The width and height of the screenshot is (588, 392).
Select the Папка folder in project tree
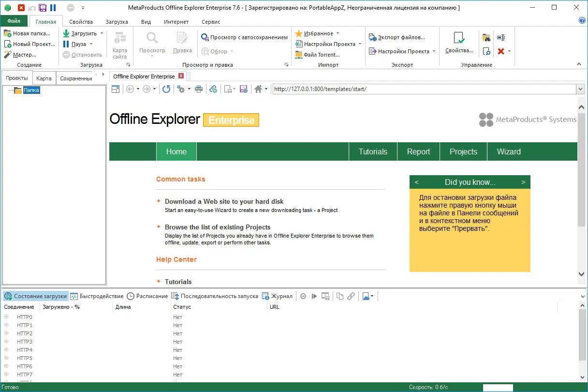click(31, 90)
